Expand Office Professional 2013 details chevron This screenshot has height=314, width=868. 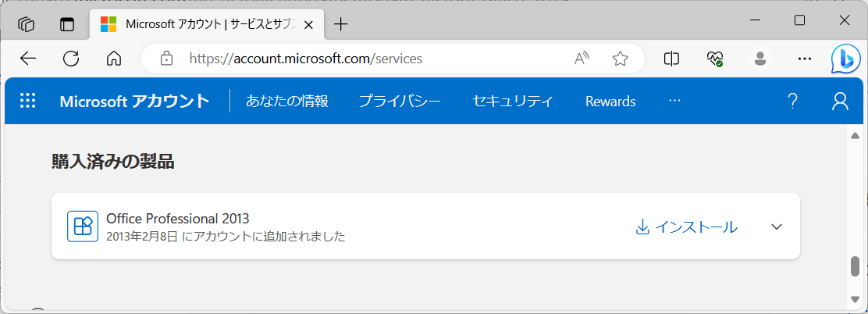(x=777, y=227)
